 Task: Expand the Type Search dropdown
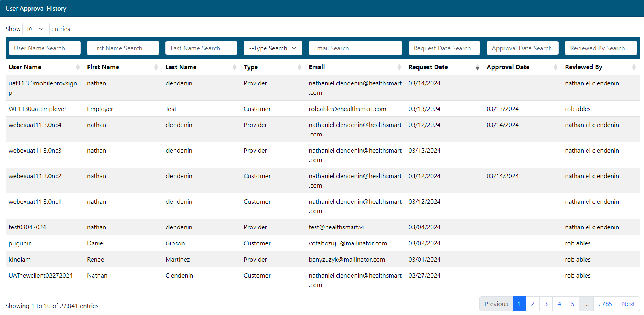click(272, 48)
